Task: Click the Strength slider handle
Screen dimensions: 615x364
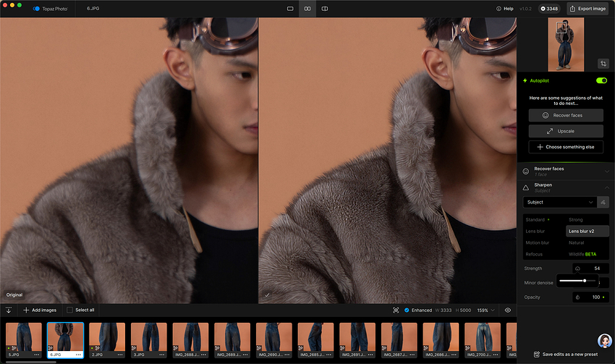Action: (x=584, y=280)
